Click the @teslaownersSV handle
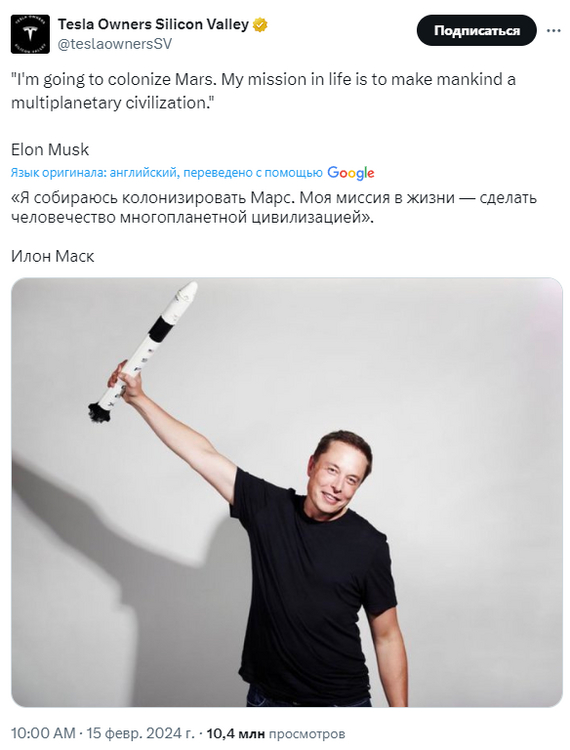The width and height of the screenshot is (570, 750). [115, 44]
